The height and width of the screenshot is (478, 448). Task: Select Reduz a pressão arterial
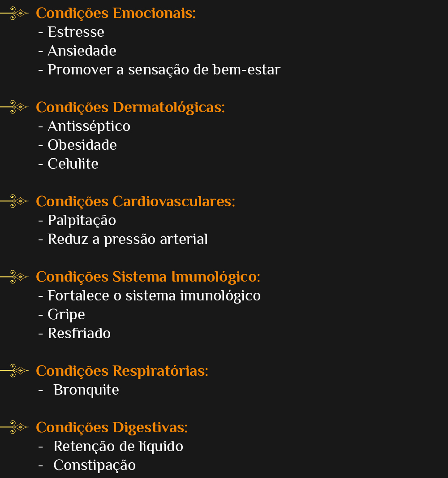(x=127, y=239)
